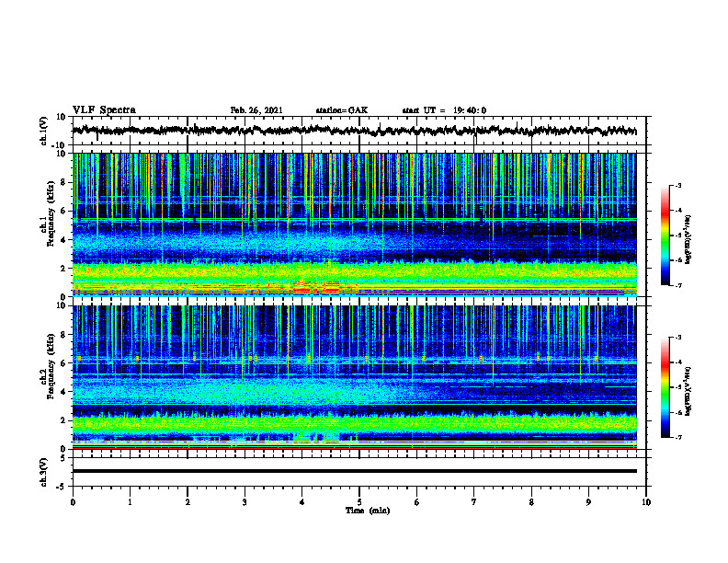This screenshot has width=728, height=563.
Task: Click the "4" kHz tick on ch.2 spectrogram
Action: point(63,392)
